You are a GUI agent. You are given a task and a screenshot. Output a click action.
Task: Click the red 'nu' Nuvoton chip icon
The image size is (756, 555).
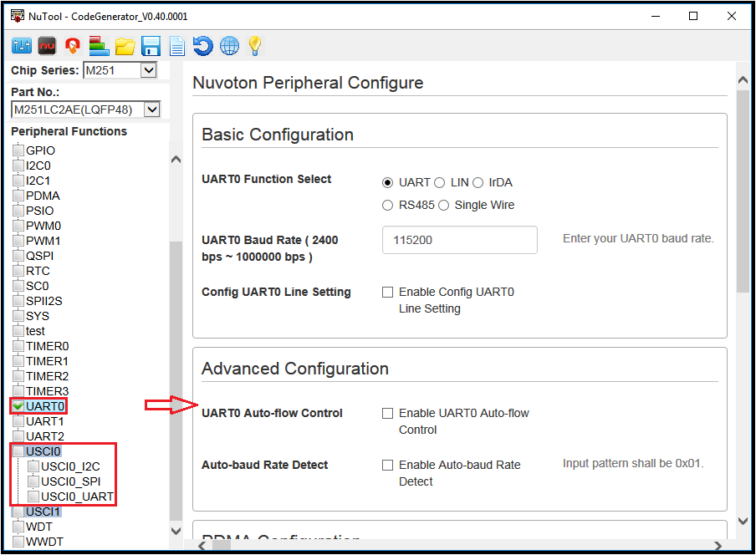[x=47, y=46]
